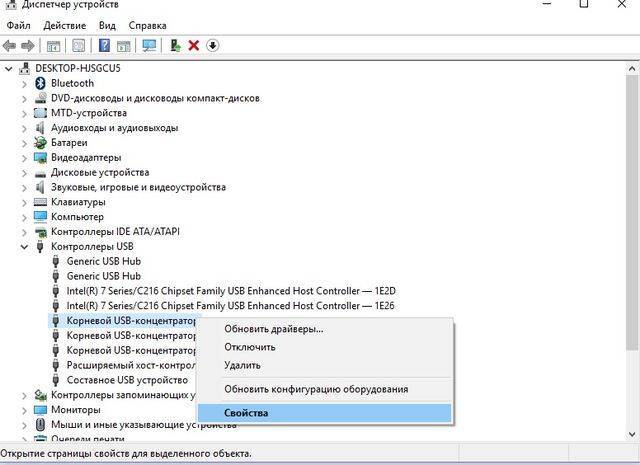The height and width of the screenshot is (465, 640).
Task: Click the Мониторы category icon
Action: pos(40,409)
